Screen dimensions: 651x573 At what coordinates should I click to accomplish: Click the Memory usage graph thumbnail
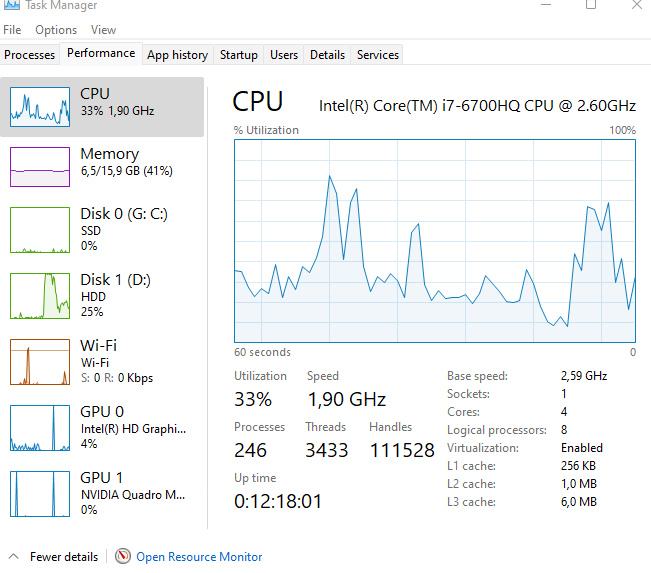coord(40,166)
